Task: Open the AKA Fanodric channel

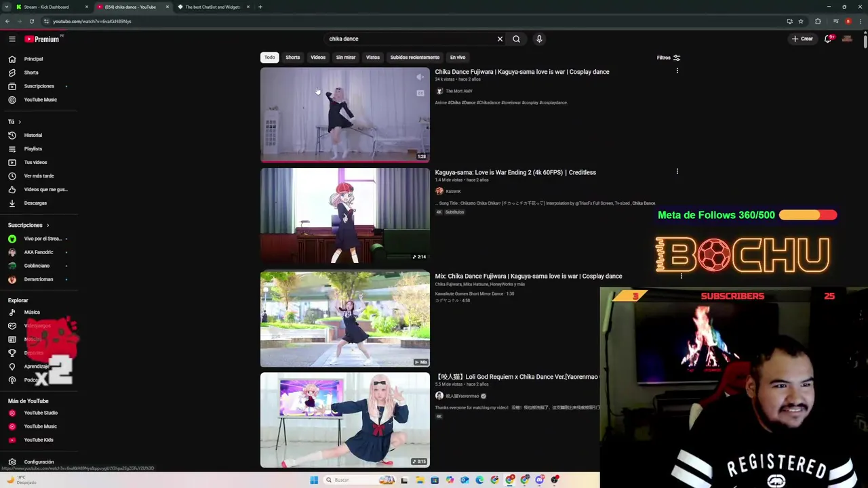Action: coord(38,252)
